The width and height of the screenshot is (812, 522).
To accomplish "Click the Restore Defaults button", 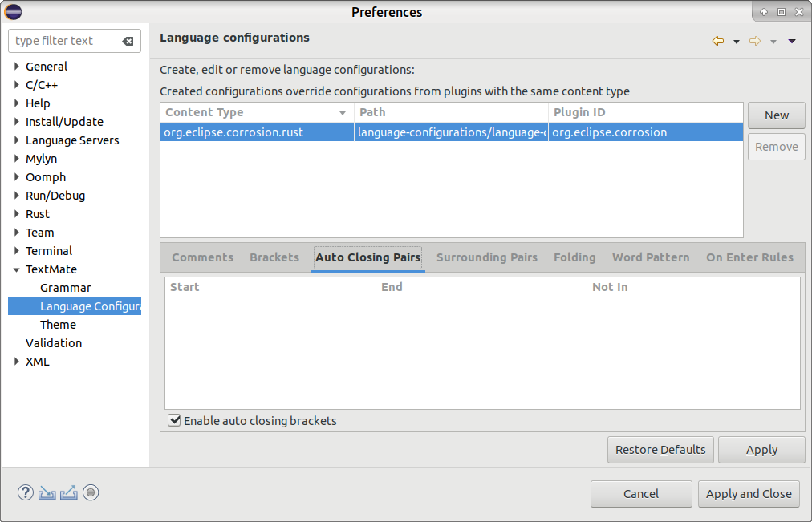I will pos(660,449).
